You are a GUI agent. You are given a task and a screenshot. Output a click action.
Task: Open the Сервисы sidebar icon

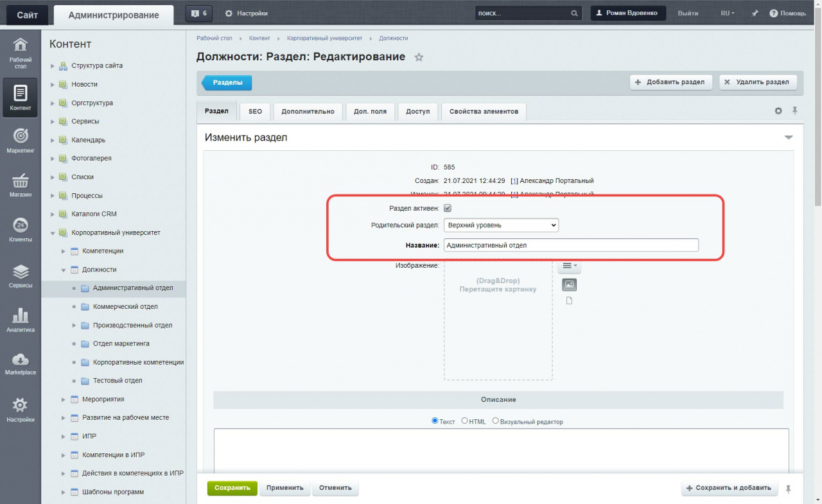[x=21, y=275]
